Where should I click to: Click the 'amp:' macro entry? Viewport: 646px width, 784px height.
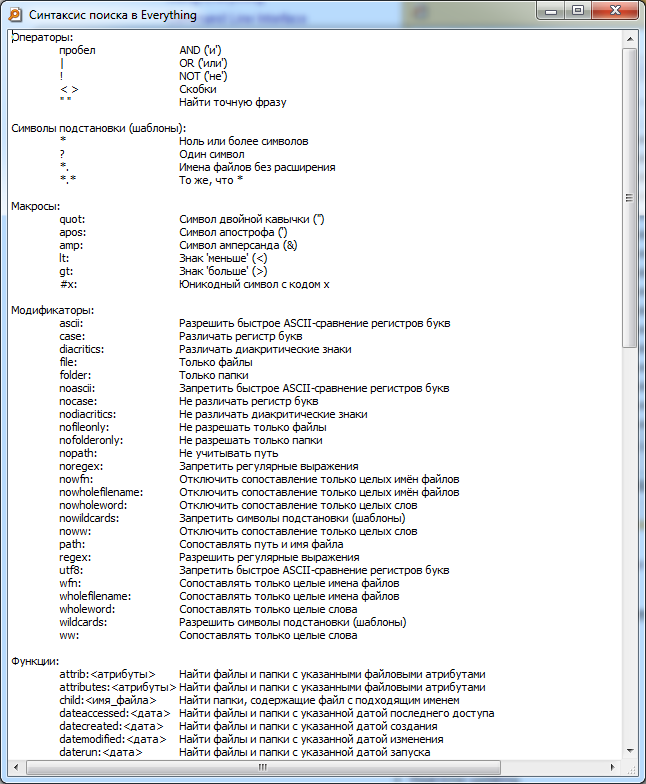tap(71, 246)
